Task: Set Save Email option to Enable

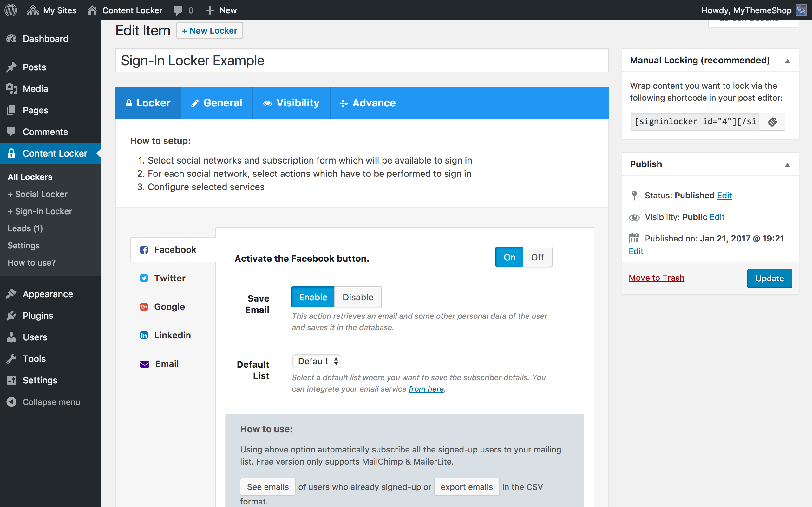Action: (x=313, y=297)
